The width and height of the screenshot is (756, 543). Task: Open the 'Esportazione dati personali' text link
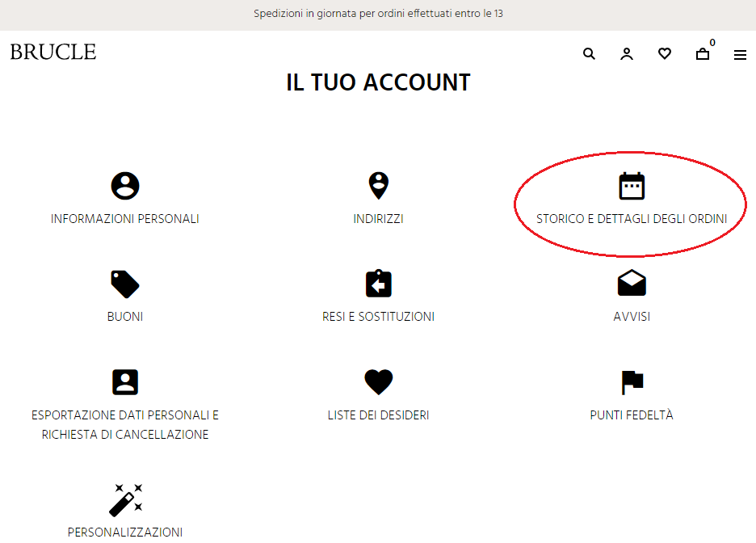[125, 415]
